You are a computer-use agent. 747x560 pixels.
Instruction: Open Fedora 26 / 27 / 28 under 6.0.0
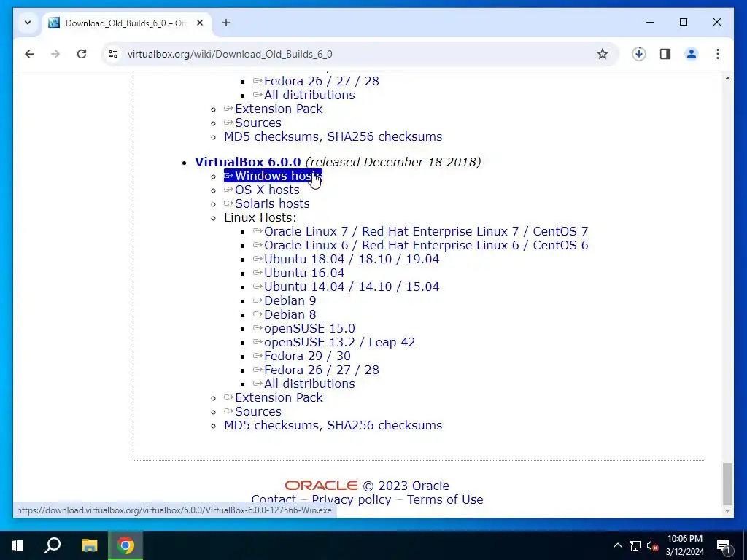(316, 370)
